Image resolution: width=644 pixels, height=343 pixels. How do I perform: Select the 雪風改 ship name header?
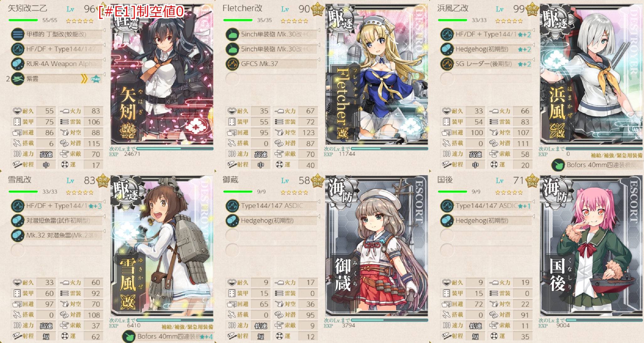click(19, 180)
